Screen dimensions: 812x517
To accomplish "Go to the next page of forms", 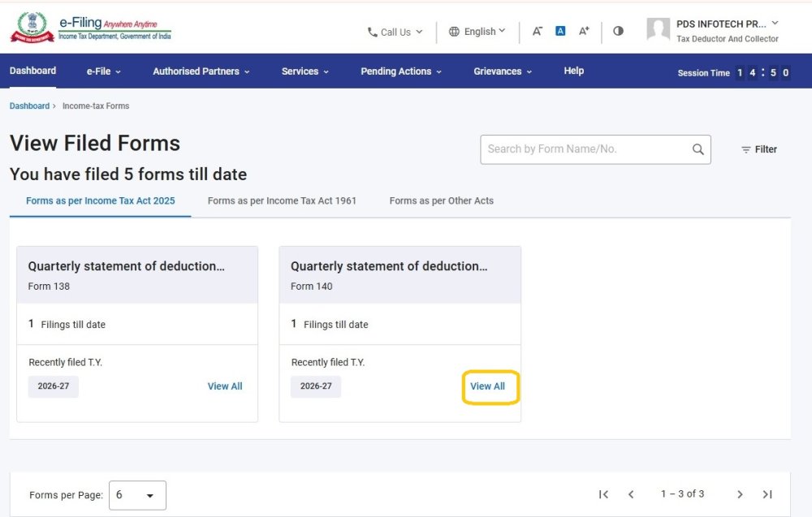I will 740,494.
